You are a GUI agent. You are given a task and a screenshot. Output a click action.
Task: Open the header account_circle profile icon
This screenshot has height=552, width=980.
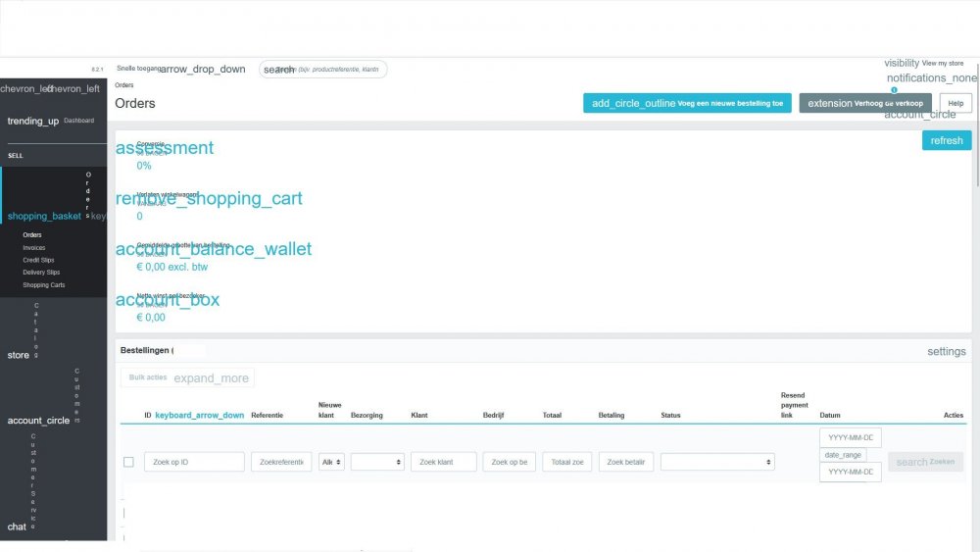click(919, 115)
